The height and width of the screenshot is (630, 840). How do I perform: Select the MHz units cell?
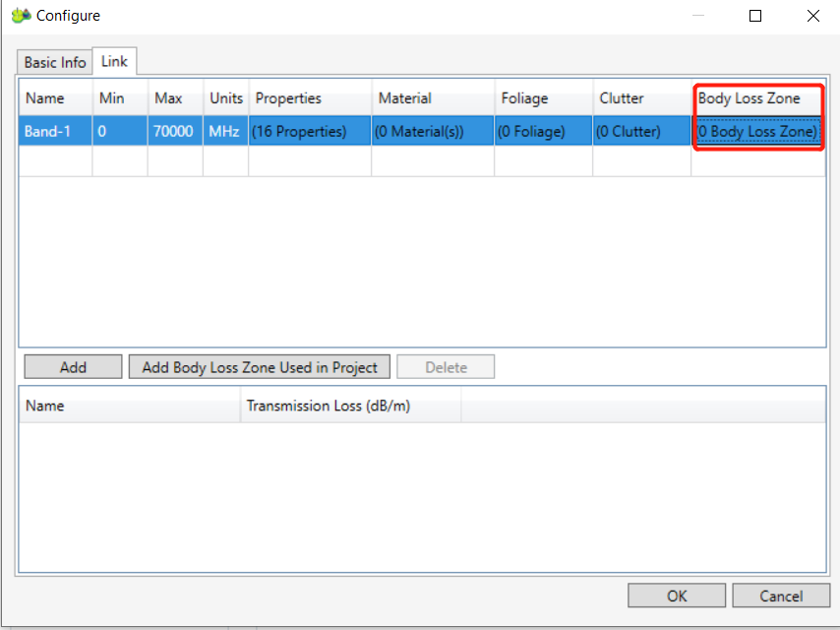pos(225,131)
